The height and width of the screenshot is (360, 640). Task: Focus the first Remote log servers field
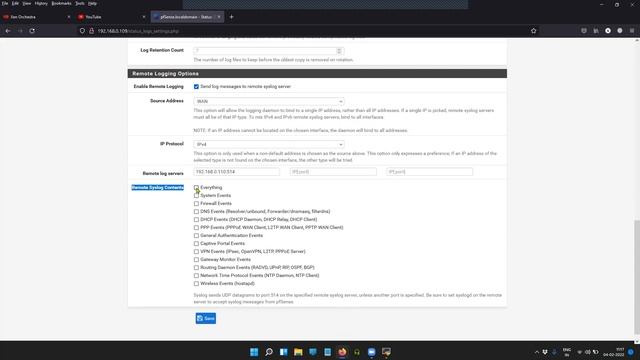click(237, 172)
